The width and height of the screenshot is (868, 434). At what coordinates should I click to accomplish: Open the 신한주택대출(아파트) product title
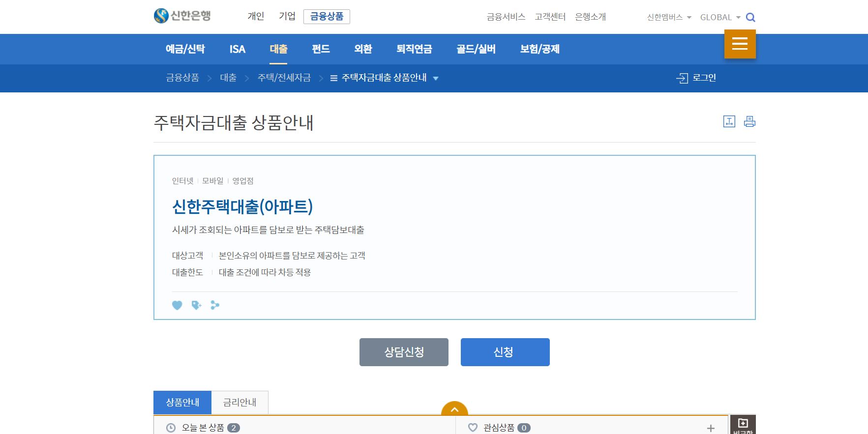[x=242, y=206]
